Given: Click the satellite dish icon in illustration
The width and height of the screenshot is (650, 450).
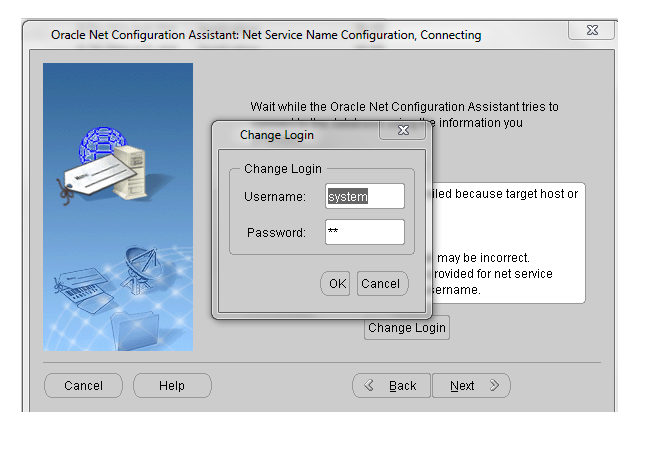Looking at the screenshot, I should pos(142,263).
